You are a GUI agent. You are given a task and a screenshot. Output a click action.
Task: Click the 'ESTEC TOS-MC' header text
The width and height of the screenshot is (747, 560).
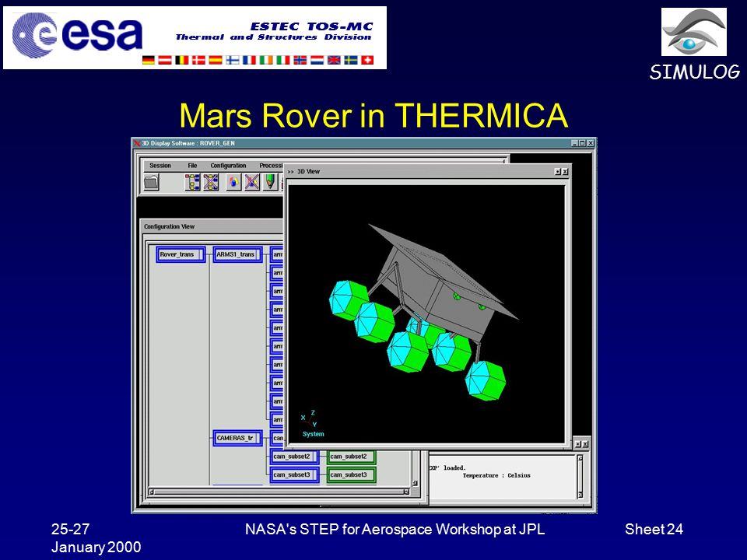[x=311, y=26]
